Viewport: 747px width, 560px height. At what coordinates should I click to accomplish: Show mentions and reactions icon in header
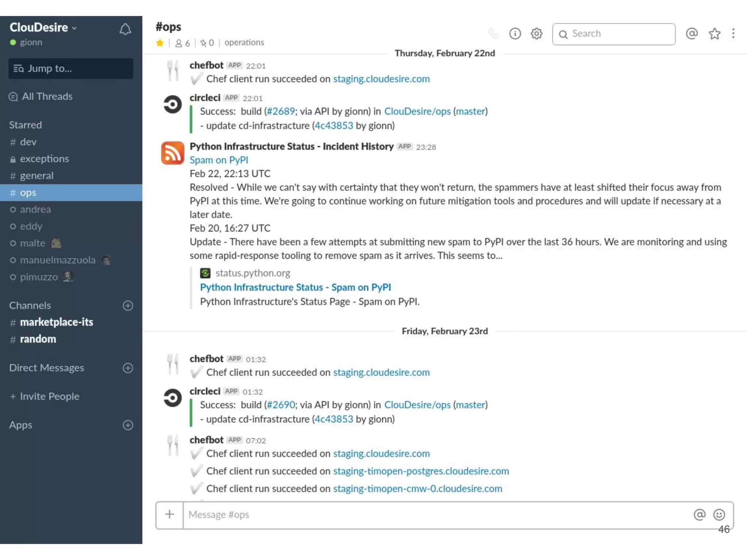tap(692, 34)
